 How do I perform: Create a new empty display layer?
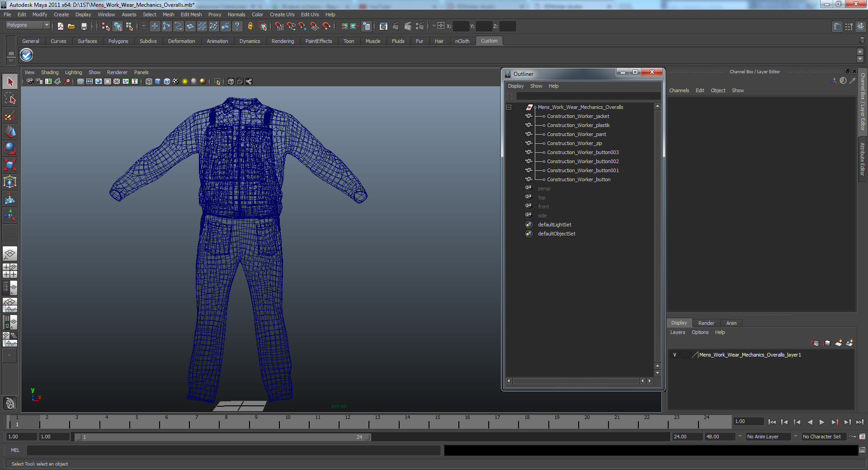point(838,343)
